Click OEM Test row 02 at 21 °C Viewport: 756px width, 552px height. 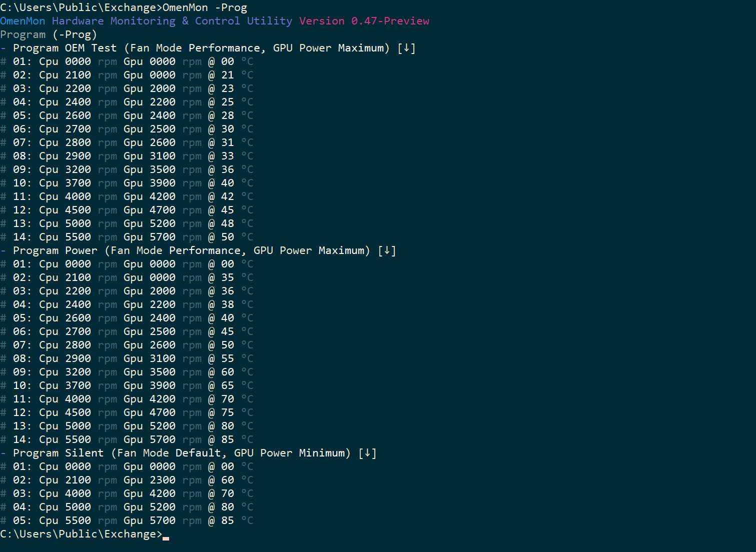[127, 75]
